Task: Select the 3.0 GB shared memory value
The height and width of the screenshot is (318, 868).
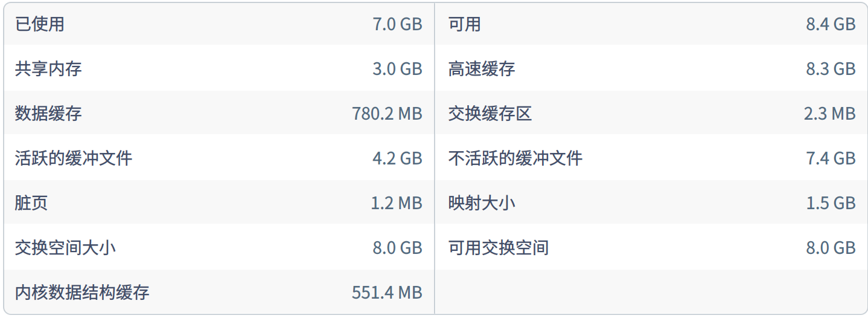Action: (x=397, y=69)
